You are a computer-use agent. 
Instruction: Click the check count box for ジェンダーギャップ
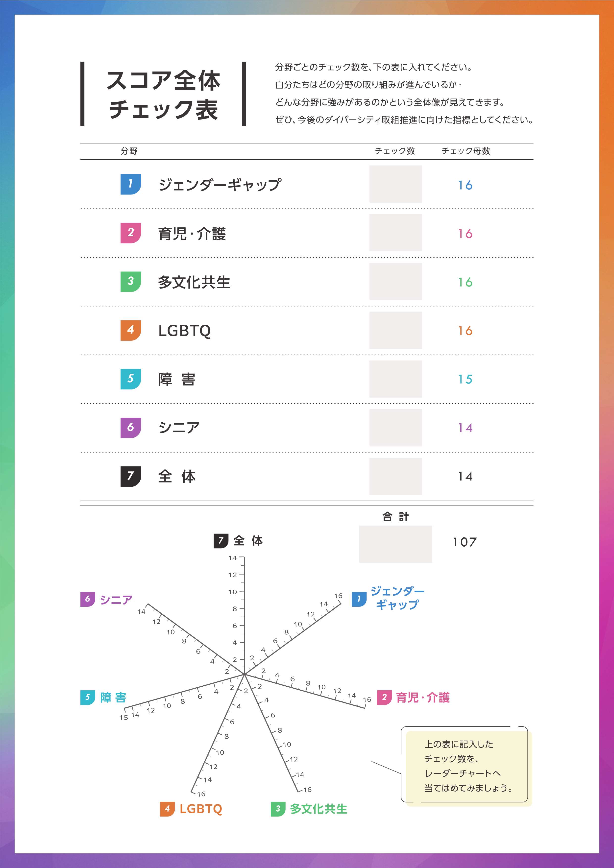coord(395,184)
